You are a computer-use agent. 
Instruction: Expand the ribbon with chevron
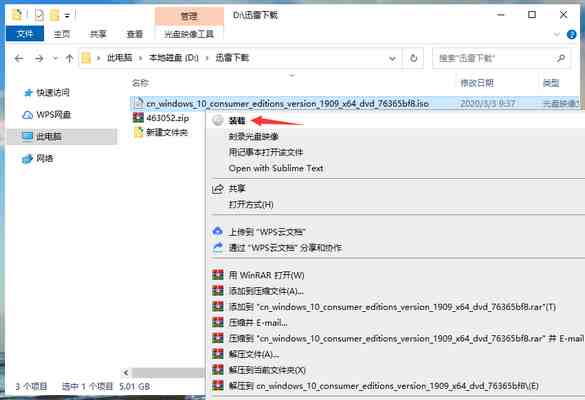pos(557,34)
